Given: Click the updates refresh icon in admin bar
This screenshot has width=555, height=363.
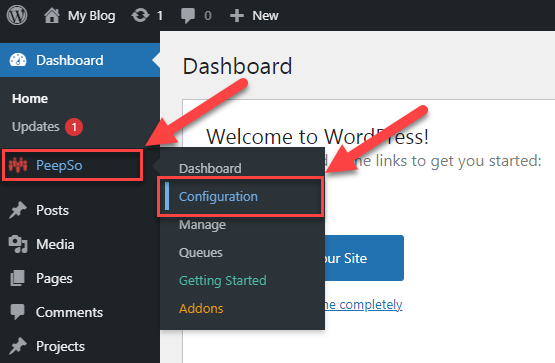Looking at the screenshot, I should click(x=140, y=16).
